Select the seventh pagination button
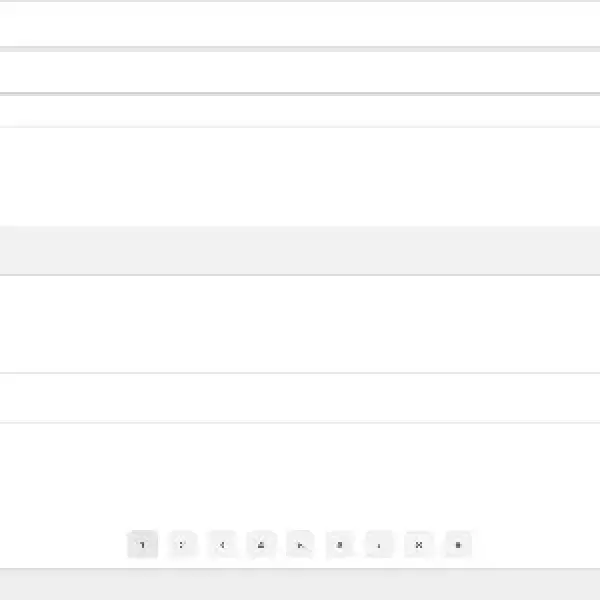 pos(379,544)
